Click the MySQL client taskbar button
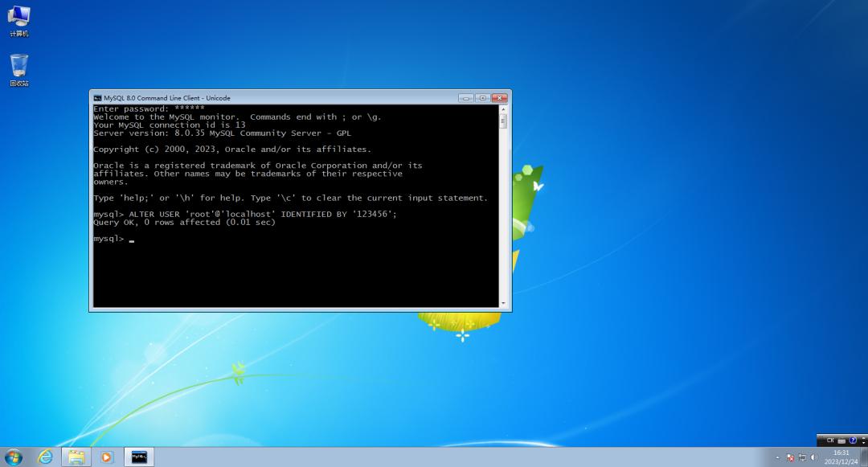This screenshot has width=868, height=467. coord(139,457)
